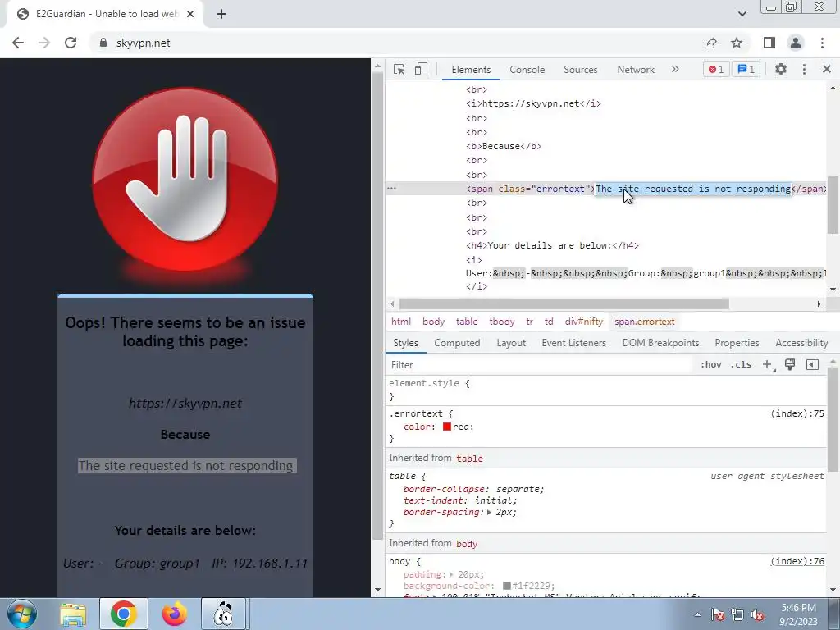Select the <i>https://skyvpn.net</i> DOM line
The height and width of the screenshot is (630, 840).
[533, 103]
